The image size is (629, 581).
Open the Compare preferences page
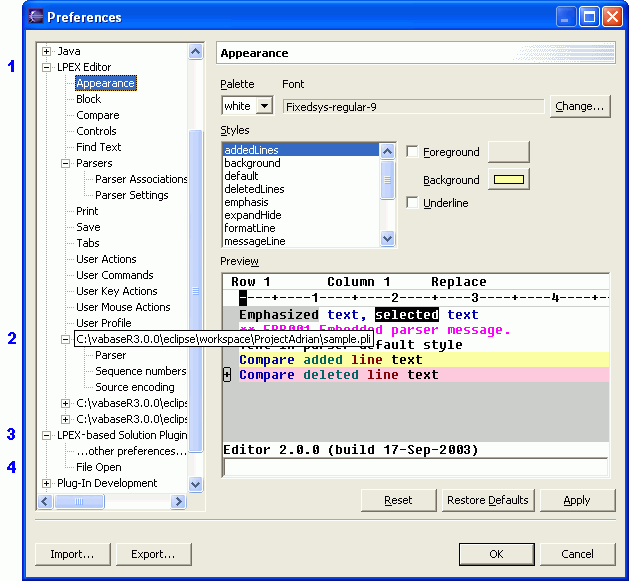[98, 115]
